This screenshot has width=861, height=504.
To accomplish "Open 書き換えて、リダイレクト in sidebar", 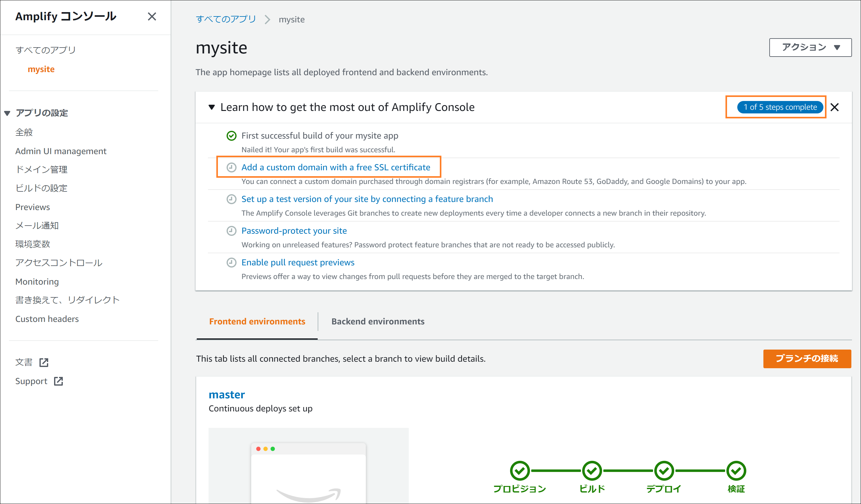I will tap(67, 300).
